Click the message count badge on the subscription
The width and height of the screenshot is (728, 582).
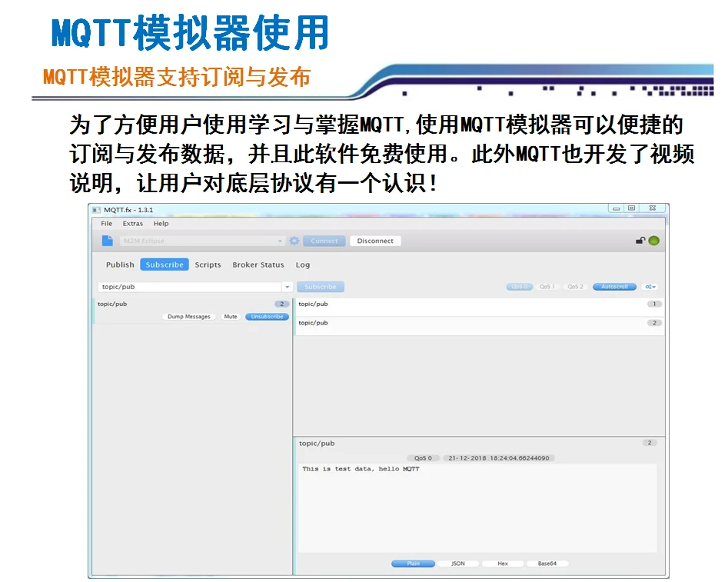click(281, 304)
